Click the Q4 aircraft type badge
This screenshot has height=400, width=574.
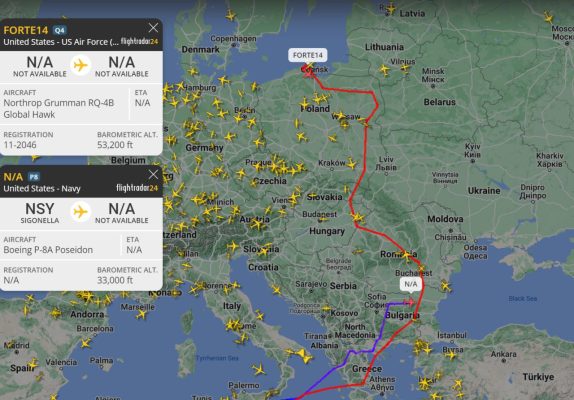[x=59, y=30]
